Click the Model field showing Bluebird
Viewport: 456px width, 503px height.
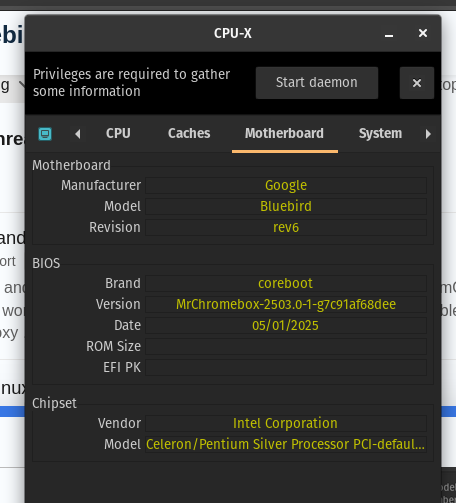286,207
